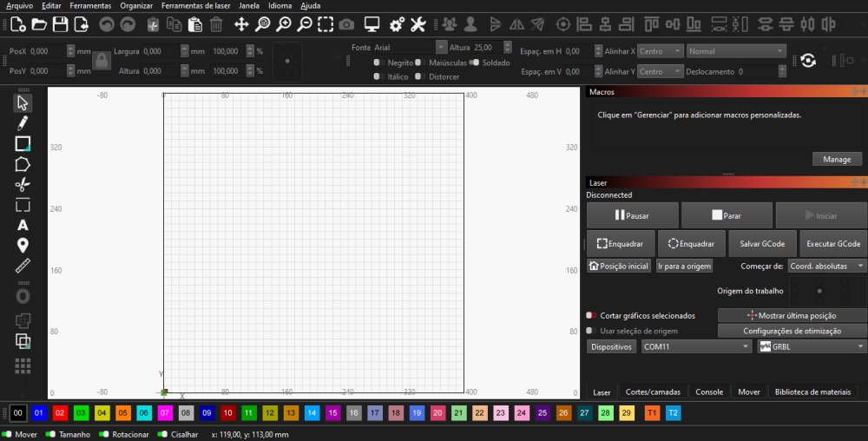868x441 pixels.
Task: Switch to the Cortes/camadas tab
Action: 653,392
